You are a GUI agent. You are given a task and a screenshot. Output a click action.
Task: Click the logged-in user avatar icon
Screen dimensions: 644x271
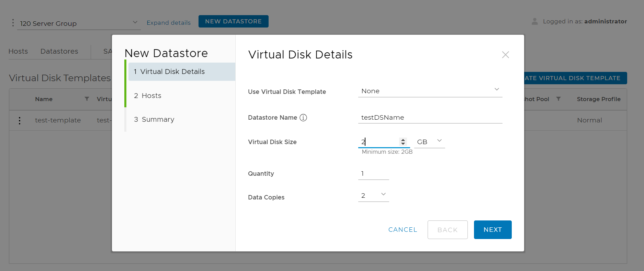pos(534,21)
